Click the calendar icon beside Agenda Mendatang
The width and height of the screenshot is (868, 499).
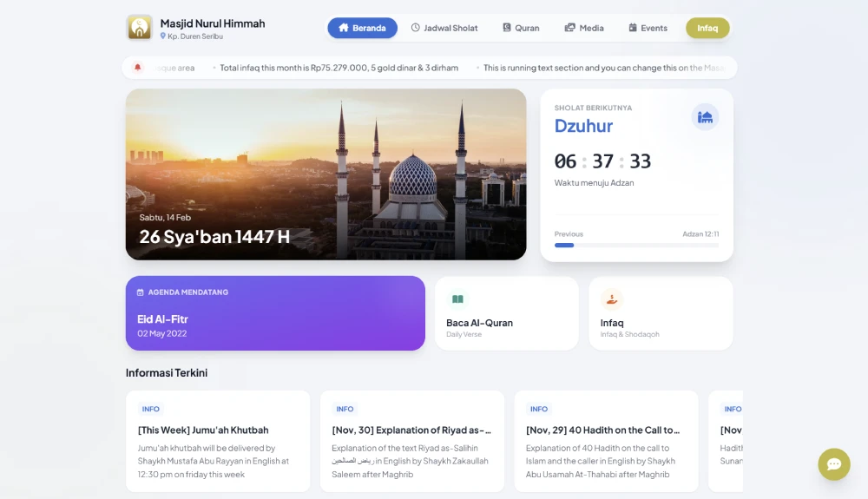[x=140, y=292]
